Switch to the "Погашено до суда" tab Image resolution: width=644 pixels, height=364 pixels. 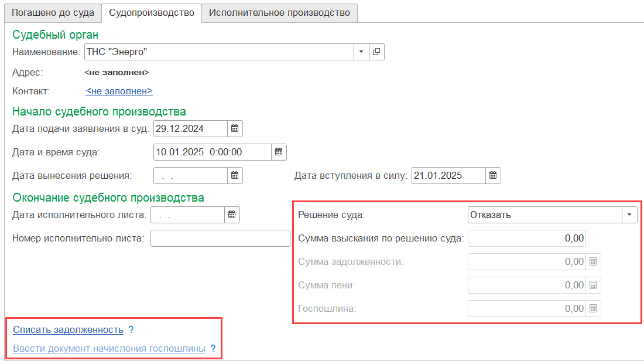tap(53, 12)
